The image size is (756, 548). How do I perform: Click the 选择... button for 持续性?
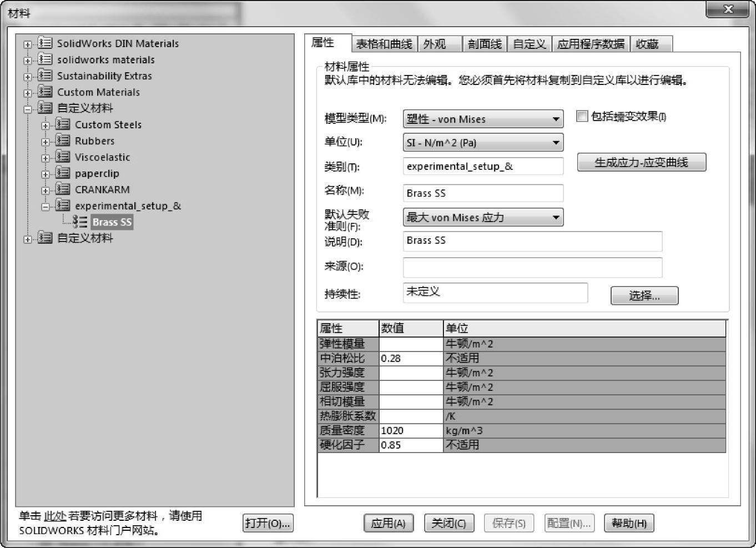coord(644,295)
